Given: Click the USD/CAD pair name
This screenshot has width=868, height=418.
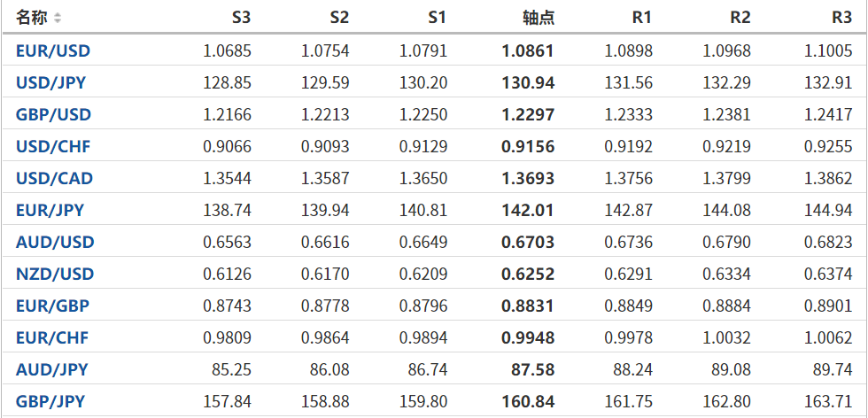Looking at the screenshot, I should [54, 179].
